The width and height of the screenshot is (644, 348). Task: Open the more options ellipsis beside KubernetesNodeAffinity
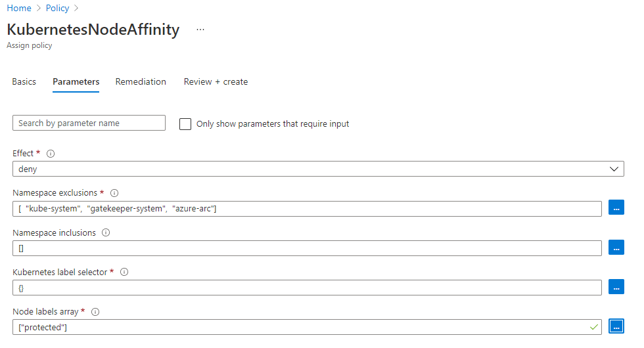point(200,30)
